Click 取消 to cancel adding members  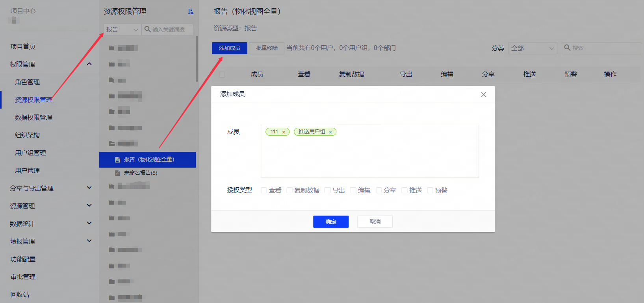pyautogui.click(x=375, y=222)
